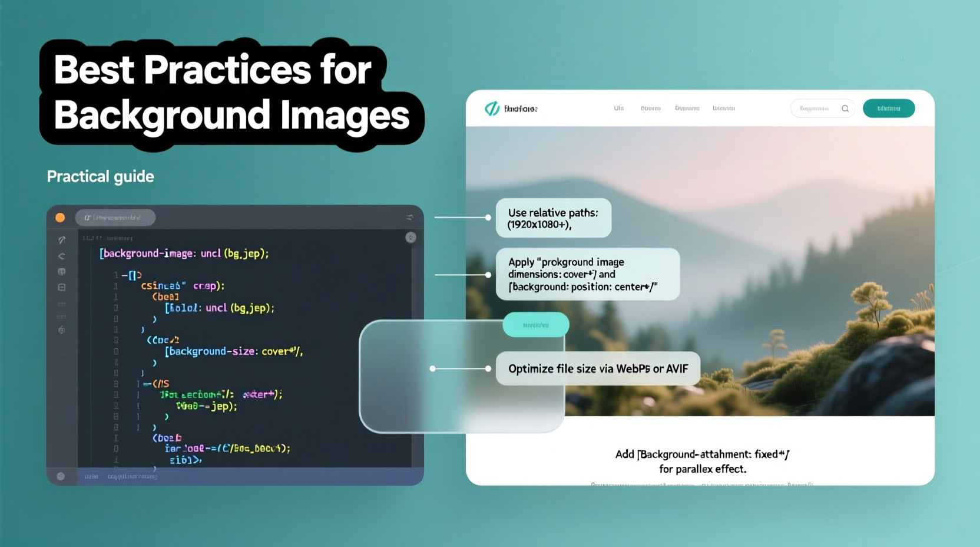Viewport: 980px width, 547px height.
Task: Click the compass badge atop the code panel
Action: pyautogui.click(x=411, y=238)
